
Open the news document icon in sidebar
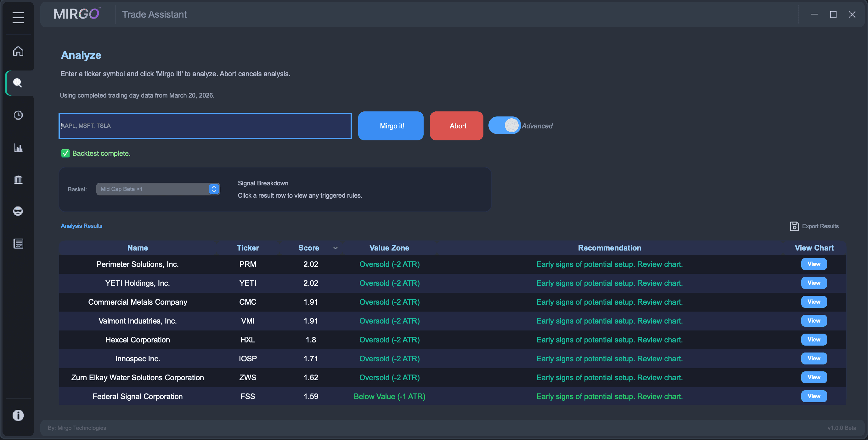click(x=18, y=243)
